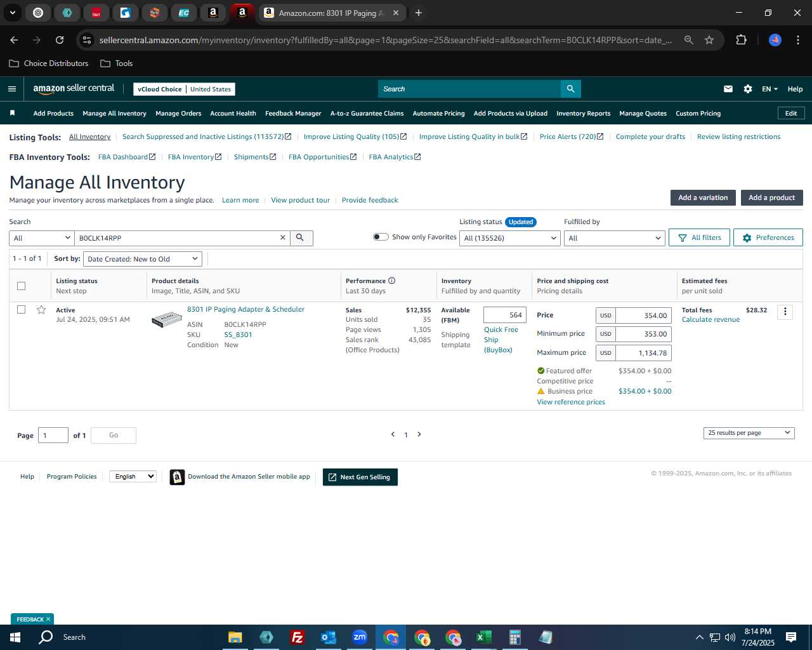Screen dimensions: 812x650
Task: Click the bookmark icon beside Add Products
Action: [12, 113]
